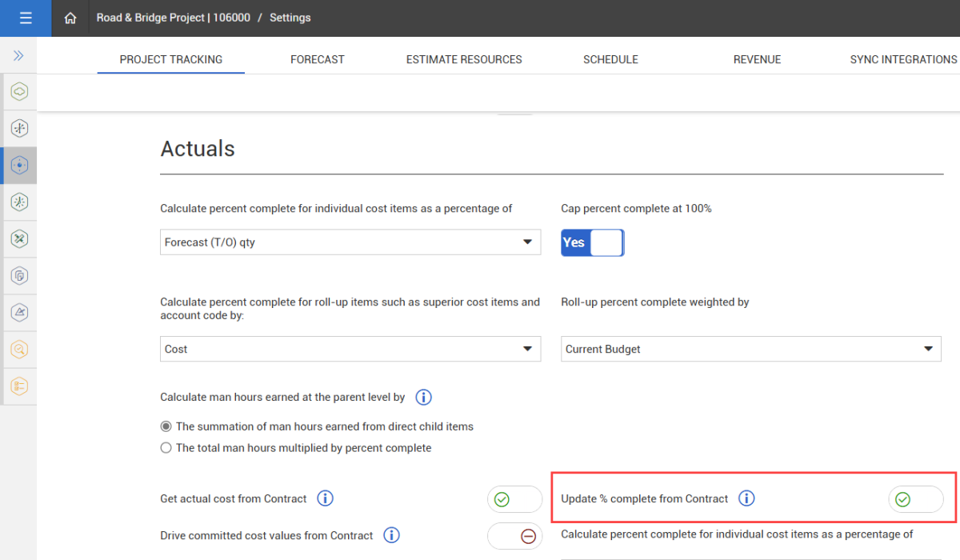Open the orange magnifier hexagon sidebar icon
This screenshot has height=560, width=960.
tap(20, 350)
